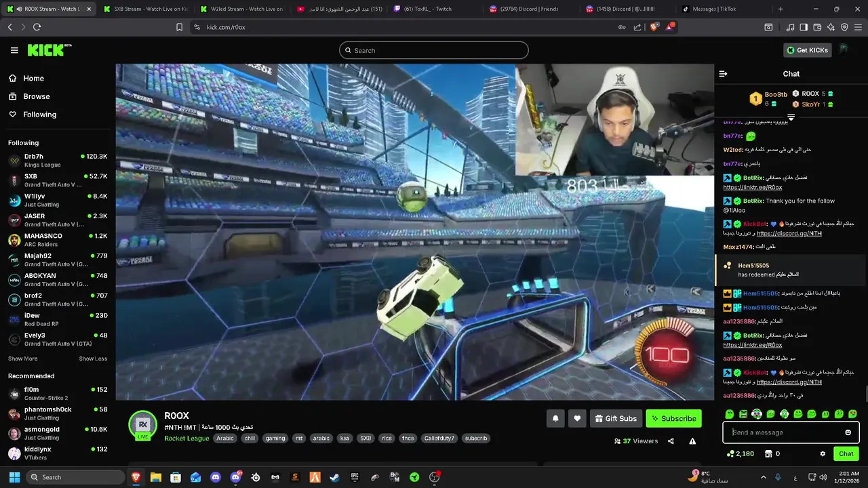Open chat settings gear
This screenshot has height=488, width=868.
pos(823,454)
